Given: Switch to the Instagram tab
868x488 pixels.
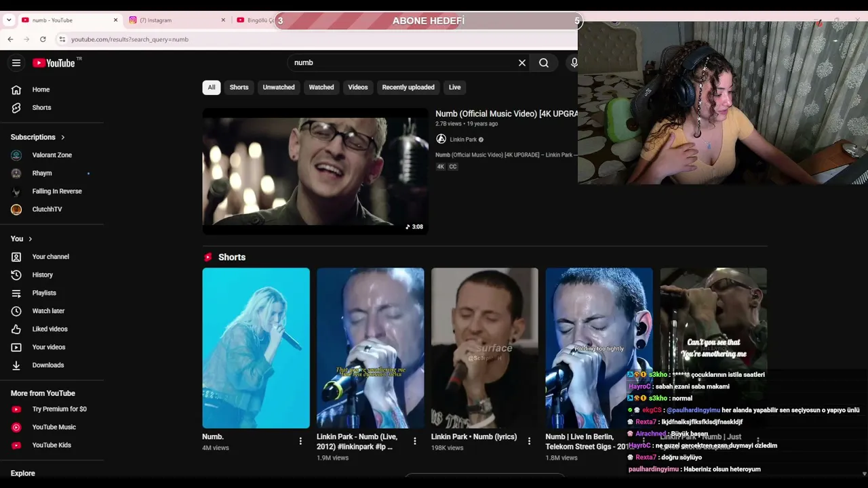Looking at the screenshot, I should coord(177,20).
